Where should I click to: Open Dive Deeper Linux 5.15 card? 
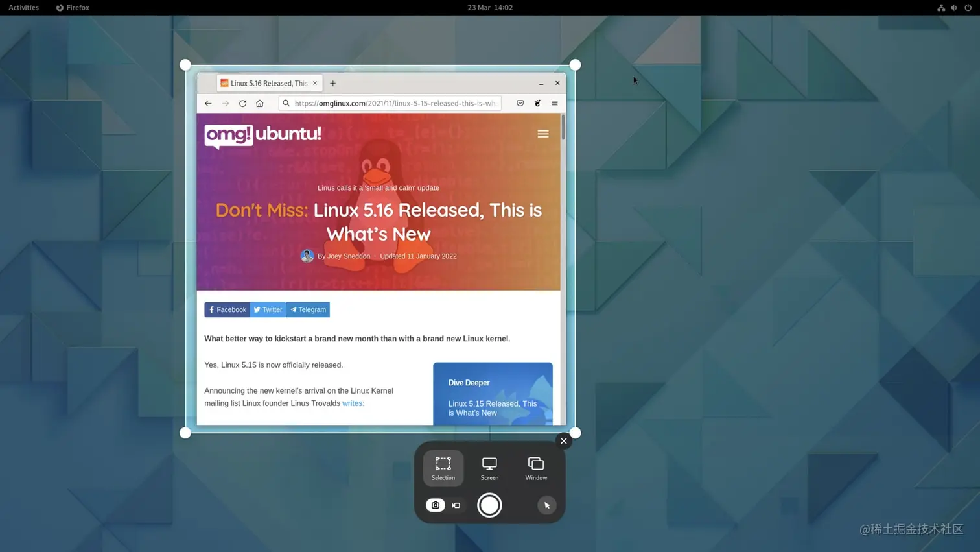493,394
